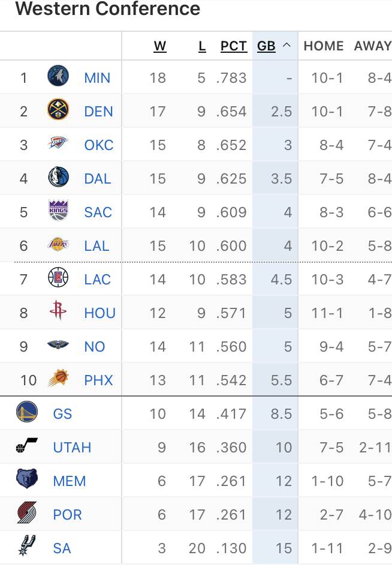Image resolution: width=392 pixels, height=576 pixels.
Task: Click the Minnesota Timberwolves logo
Action: click(58, 76)
